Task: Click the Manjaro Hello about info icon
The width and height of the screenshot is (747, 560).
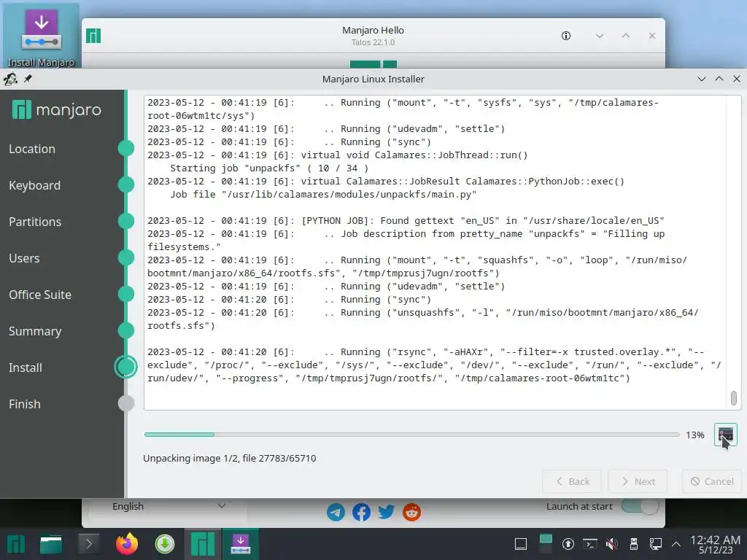Action: pos(566,36)
